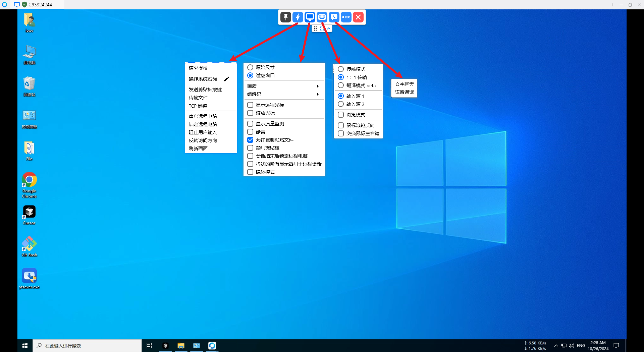Select 重启远程电脑 menu entry
The width and height of the screenshot is (644, 352).
(203, 117)
